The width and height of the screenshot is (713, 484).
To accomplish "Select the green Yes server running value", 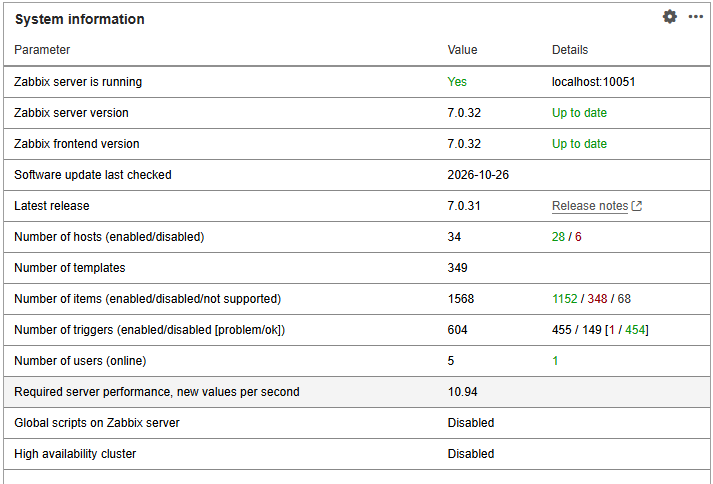I will pyautogui.click(x=457, y=82).
